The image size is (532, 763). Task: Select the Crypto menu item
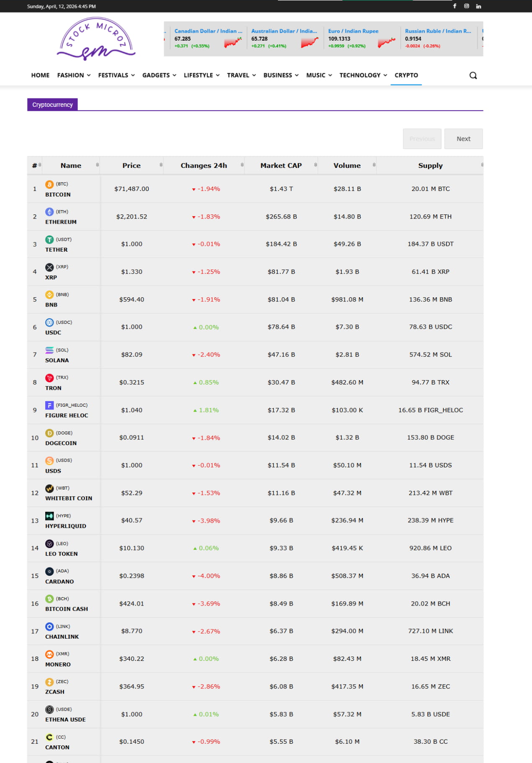[x=406, y=75]
